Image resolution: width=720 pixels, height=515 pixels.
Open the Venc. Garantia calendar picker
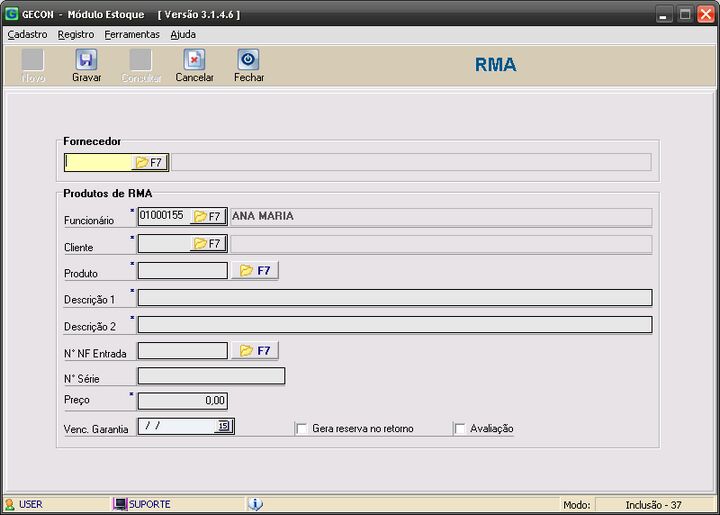click(224, 426)
